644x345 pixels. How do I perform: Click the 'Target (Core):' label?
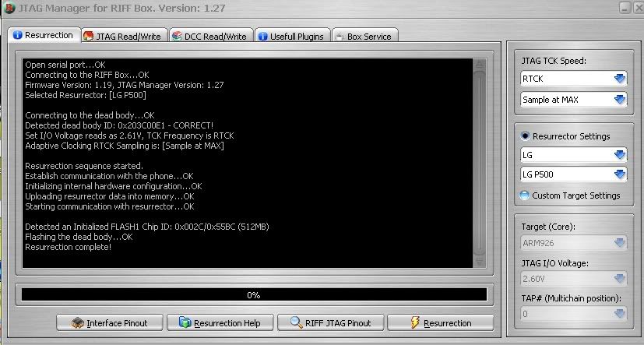pos(548,227)
